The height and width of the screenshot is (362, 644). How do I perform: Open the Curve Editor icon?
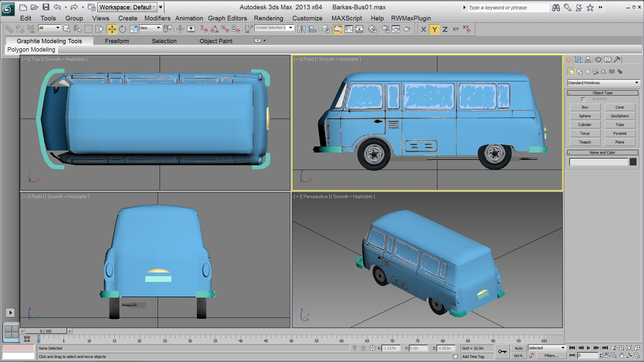(x=349, y=29)
